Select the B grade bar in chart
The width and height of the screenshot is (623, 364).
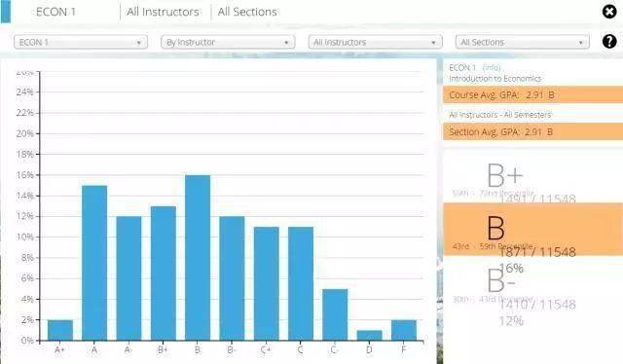pyautogui.click(x=198, y=258)
